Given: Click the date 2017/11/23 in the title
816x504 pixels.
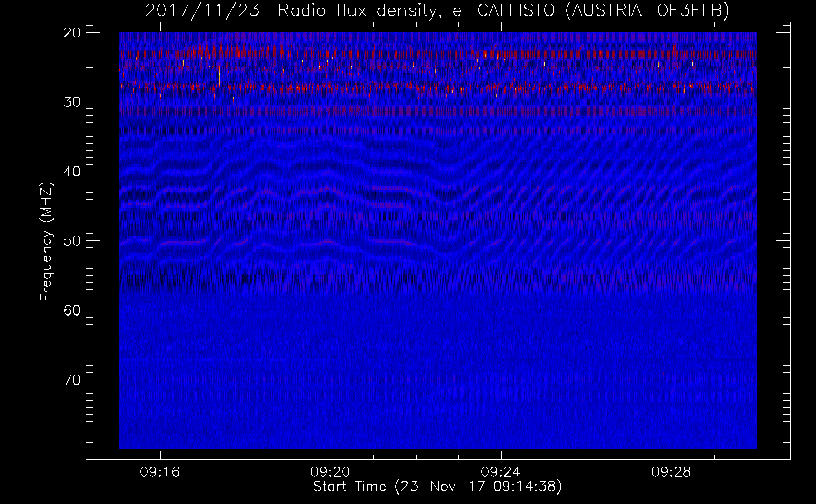Looking at the screenshot, I should 203,10.
